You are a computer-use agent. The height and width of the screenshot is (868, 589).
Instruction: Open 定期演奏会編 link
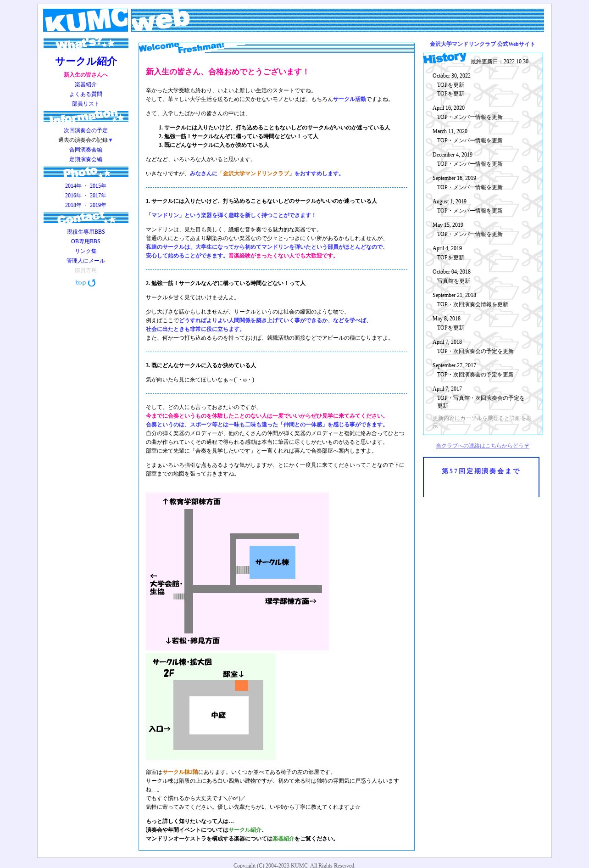coord(86,159)
